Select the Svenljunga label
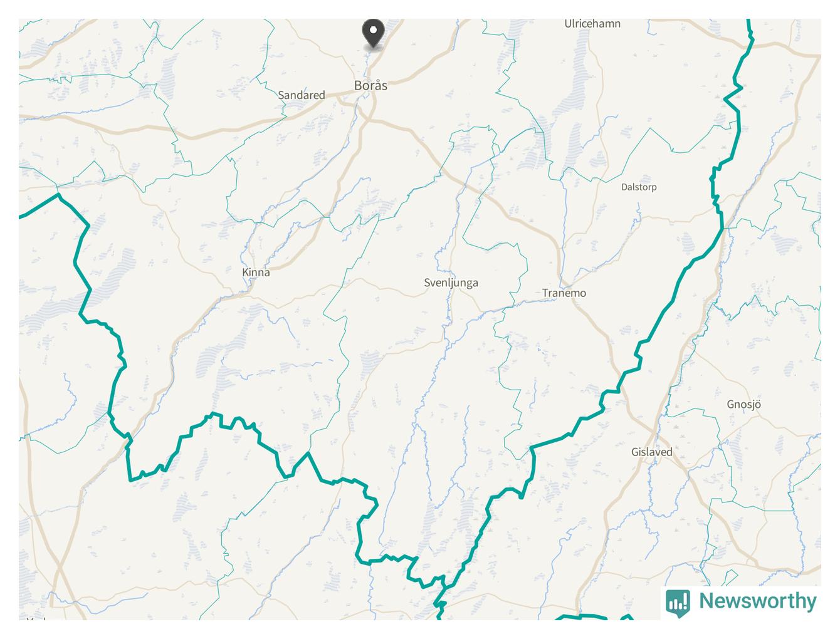Image resolution: width=840 pixels, height=639 pixels. point(451,283)
